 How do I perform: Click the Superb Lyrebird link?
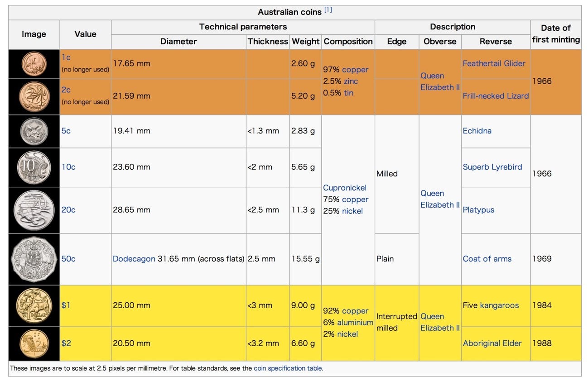point(492,167)
